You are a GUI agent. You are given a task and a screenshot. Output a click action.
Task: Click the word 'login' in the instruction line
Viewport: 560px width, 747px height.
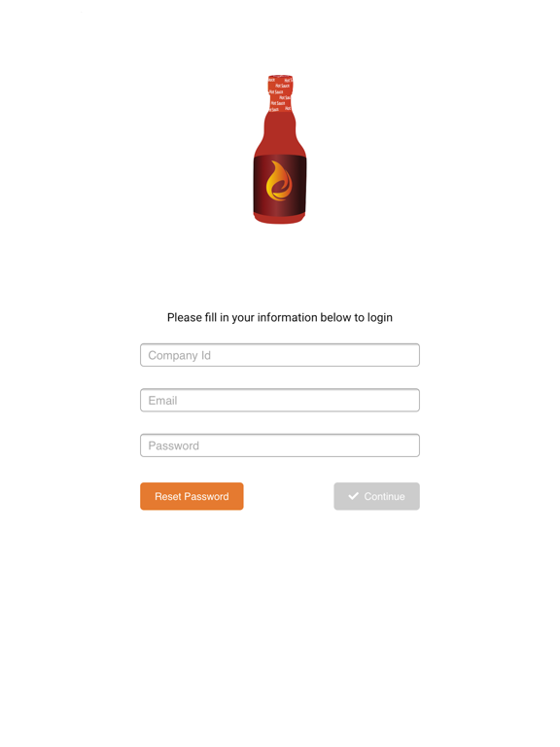380,318
